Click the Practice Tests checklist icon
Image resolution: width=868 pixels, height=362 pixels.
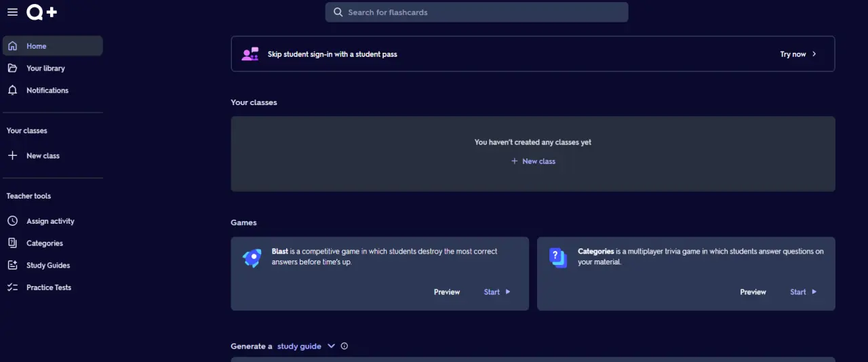pyautogui.click(x=12, y=287)
